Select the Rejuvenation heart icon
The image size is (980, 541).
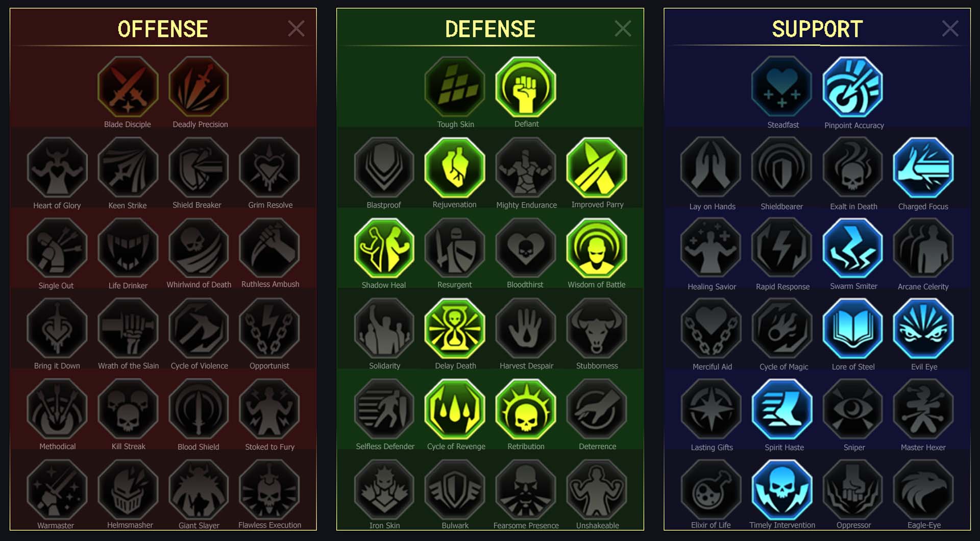pos(455,167)
